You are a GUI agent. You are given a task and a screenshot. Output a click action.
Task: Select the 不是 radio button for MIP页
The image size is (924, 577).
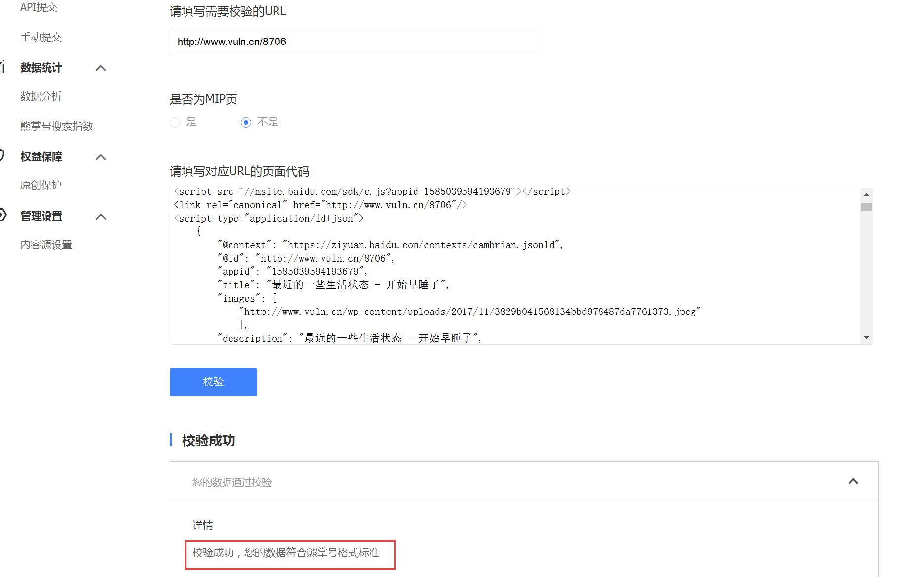(x=246, y=122)
